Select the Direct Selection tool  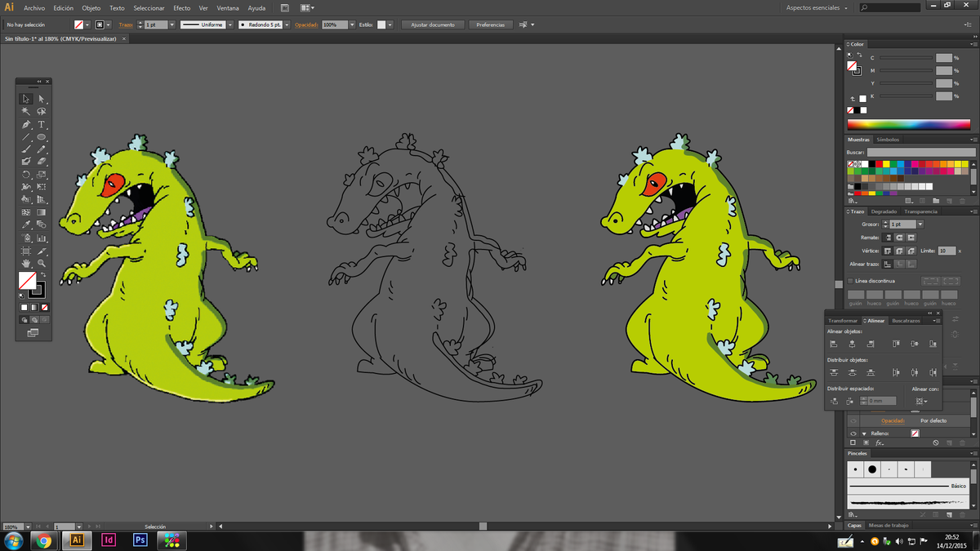(x=41, y=99)
